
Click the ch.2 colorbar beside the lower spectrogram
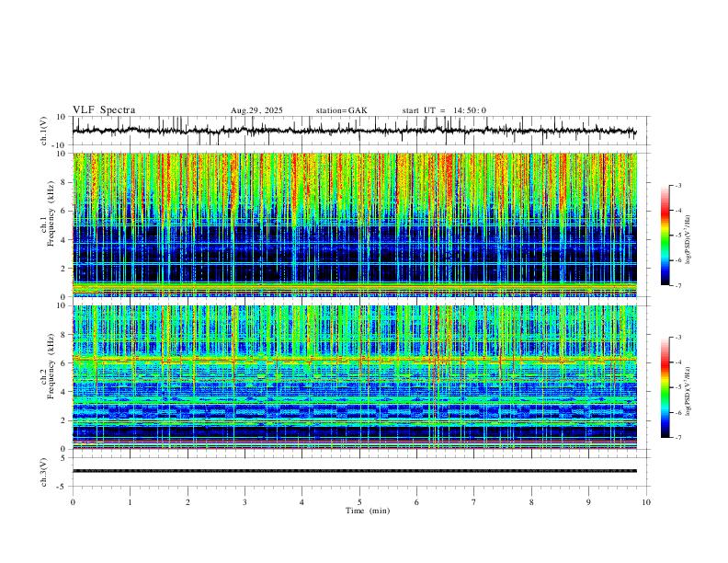(x=665, y=387)
